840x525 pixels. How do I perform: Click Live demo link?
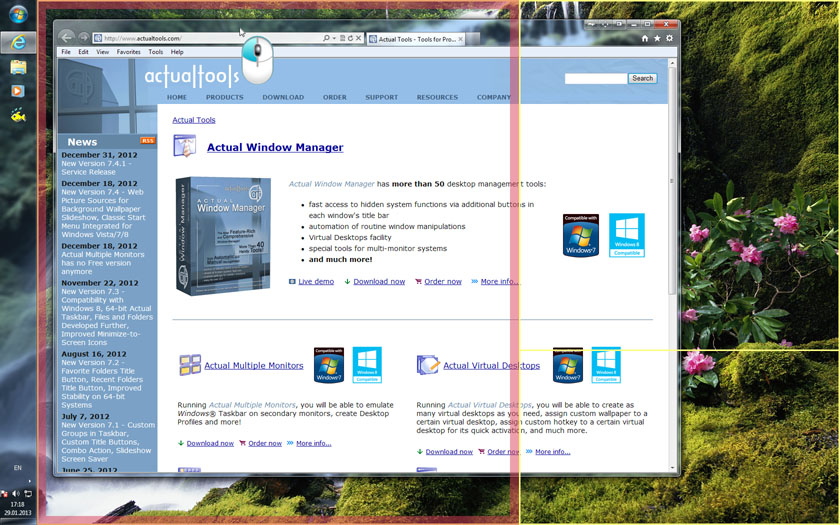[x=316, y=281]
